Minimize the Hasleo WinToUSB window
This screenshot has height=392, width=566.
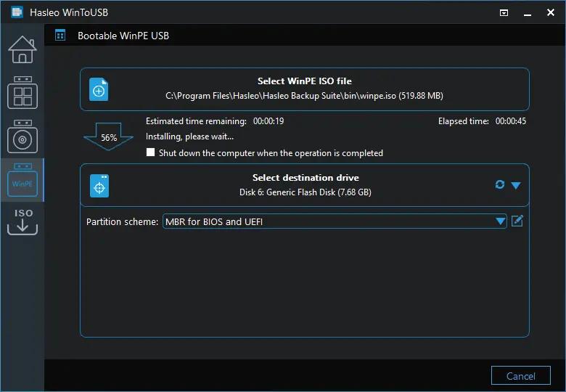[528, 13]
